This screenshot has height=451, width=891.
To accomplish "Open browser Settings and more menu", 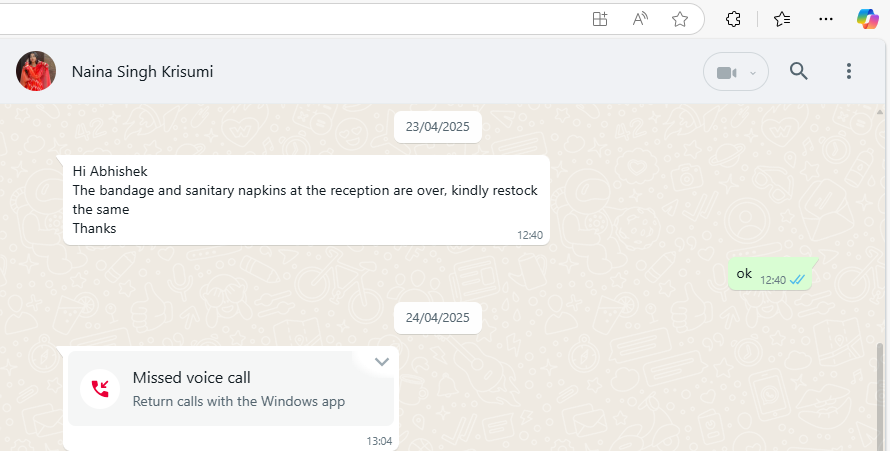I will [826, 19].
